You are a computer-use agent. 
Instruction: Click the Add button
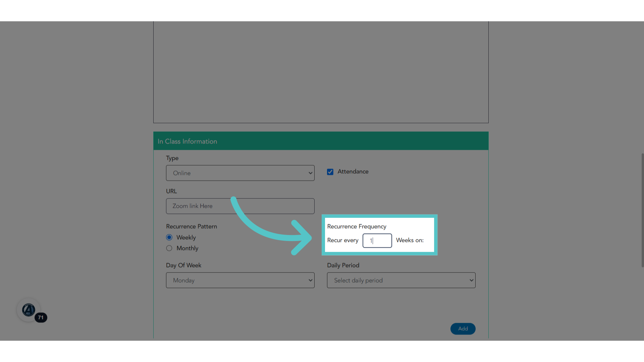463,329
